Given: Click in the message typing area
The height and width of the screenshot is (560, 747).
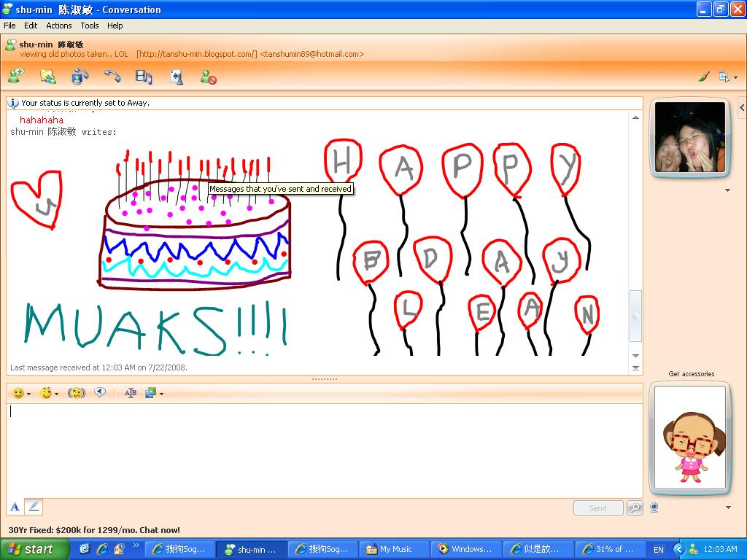Looking at the screenshot, I should click(x=324, y=451).
